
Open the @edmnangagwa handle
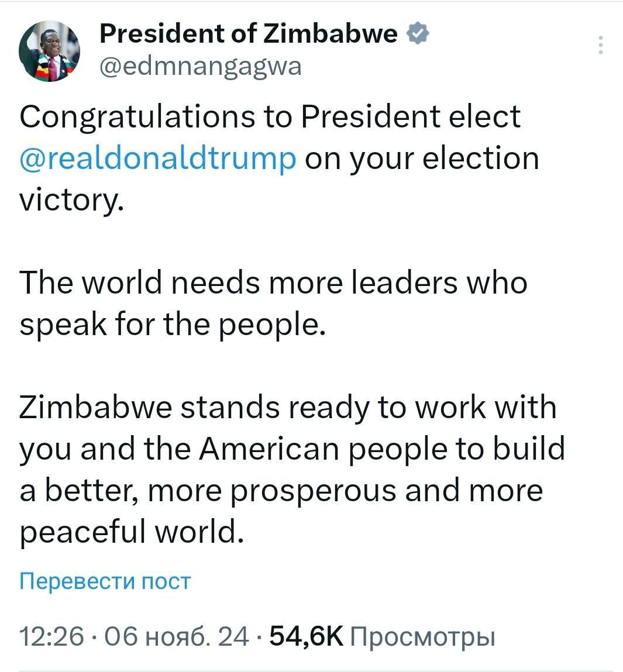[201, 66]
